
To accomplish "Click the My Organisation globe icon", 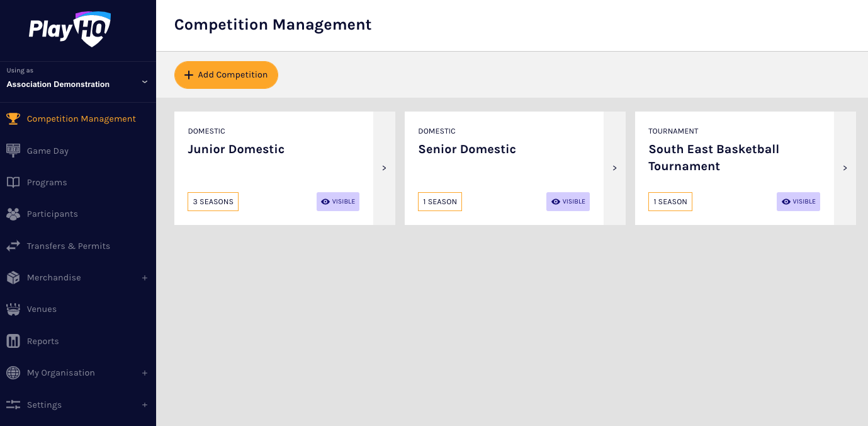I will 13,373.
